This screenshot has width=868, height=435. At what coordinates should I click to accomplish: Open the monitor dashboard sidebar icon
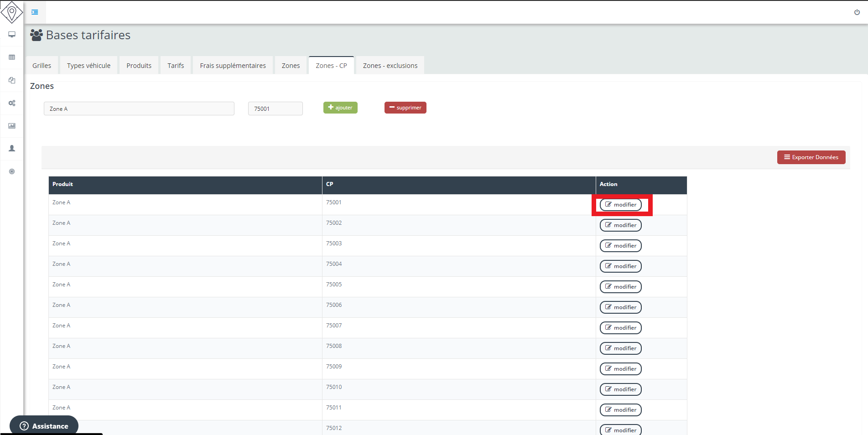(x=12, y=35)
